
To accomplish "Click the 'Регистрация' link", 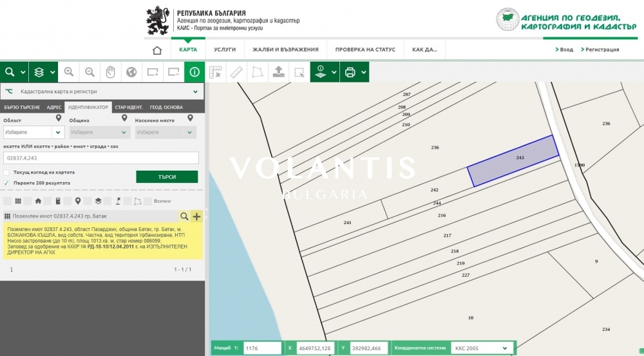I will pyautogui.click(x=600, y=50).
